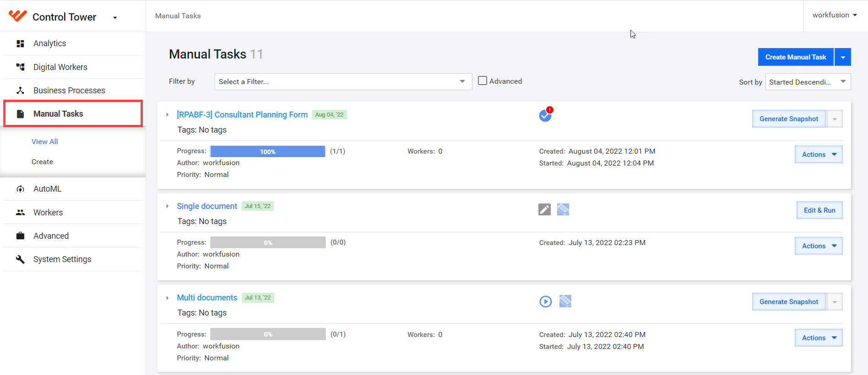Open the Sort by Started Descending dropdown
868x375 pixels.
click(808, 82)
